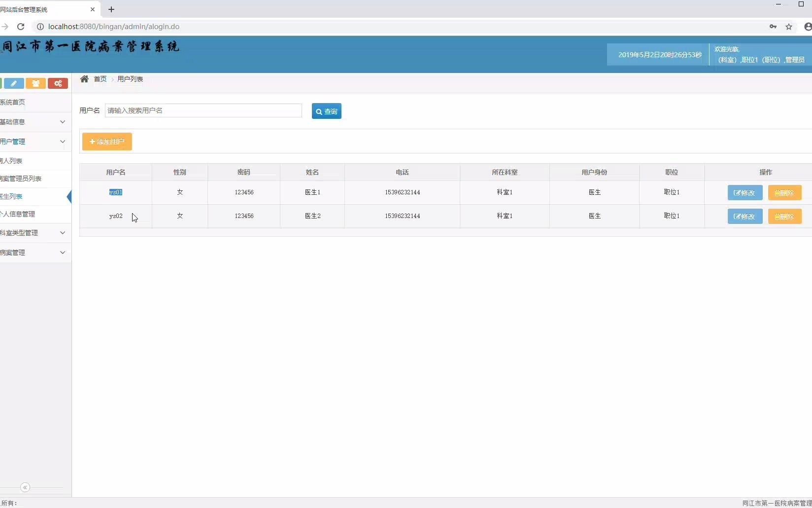The image size is (812, 508).
Task: Click the red settings gears shortcut icon
Action: (x=58, y=83)
